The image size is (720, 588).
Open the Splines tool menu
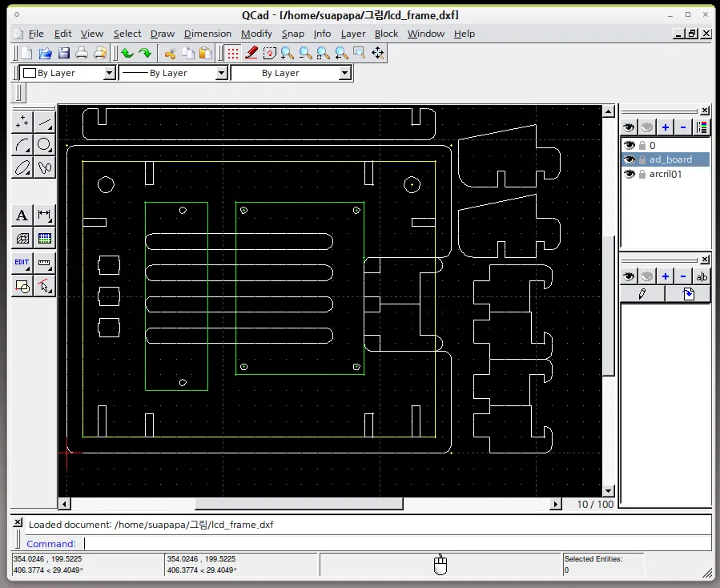[x=45, y=167]
